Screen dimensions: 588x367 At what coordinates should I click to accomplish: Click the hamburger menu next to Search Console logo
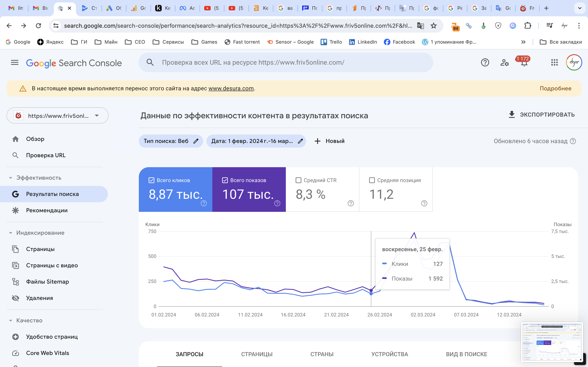14,63
